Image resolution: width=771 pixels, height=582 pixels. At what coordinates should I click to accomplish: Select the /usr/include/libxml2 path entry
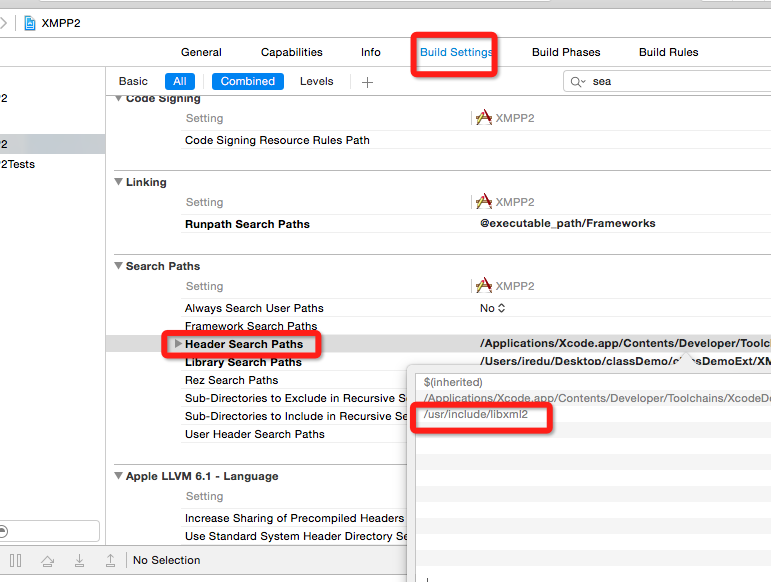[475, 414]
